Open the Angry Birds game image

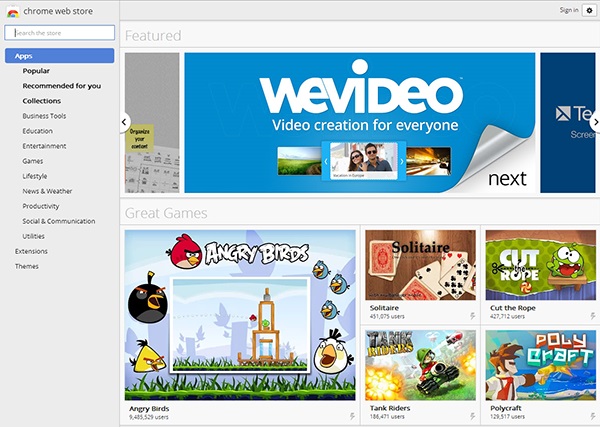pyautogui.click(x=240, y=315)
